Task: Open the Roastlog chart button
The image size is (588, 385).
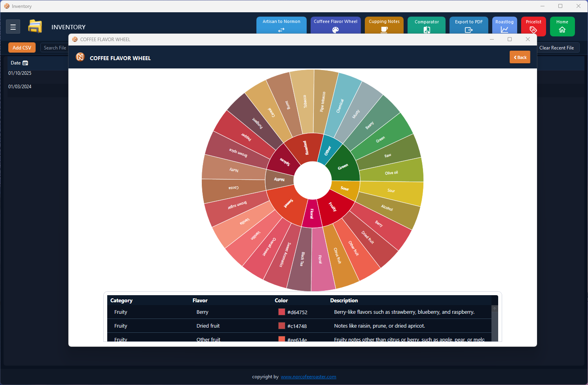Action: tap(504, 26)
